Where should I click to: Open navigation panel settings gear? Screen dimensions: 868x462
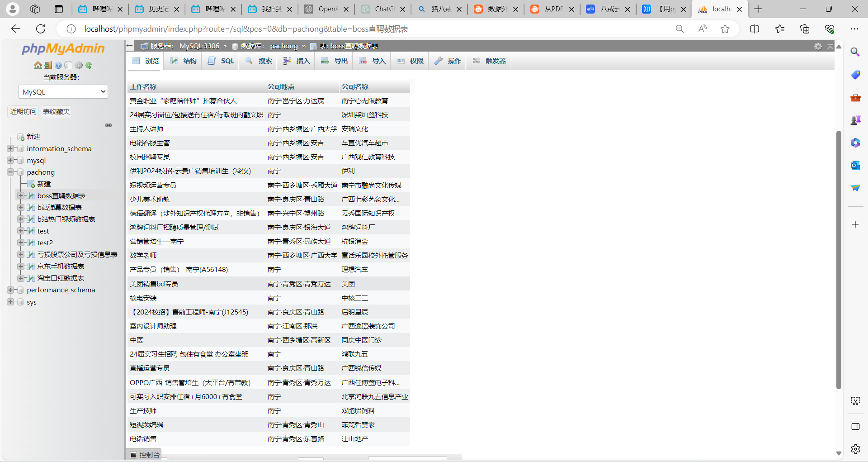[79, 66]
